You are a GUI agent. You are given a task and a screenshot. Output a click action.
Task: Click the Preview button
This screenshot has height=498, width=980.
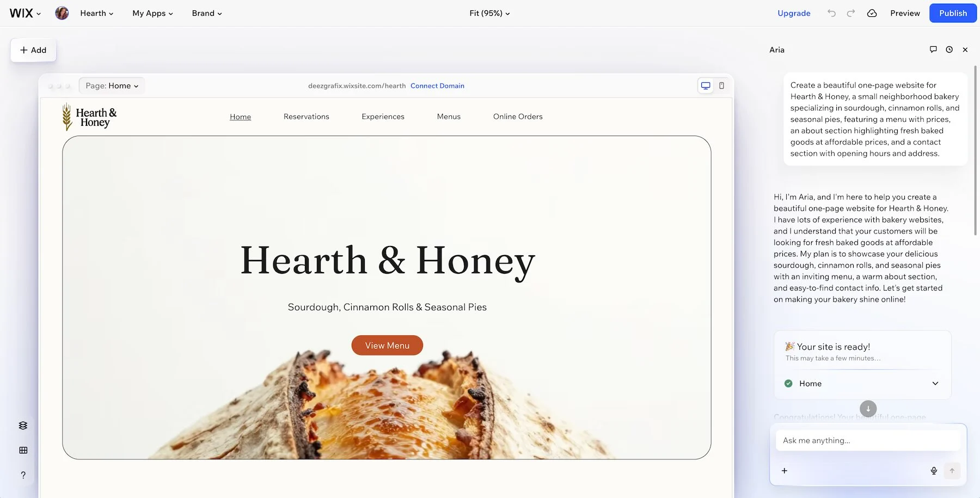(x=905, y=13)
